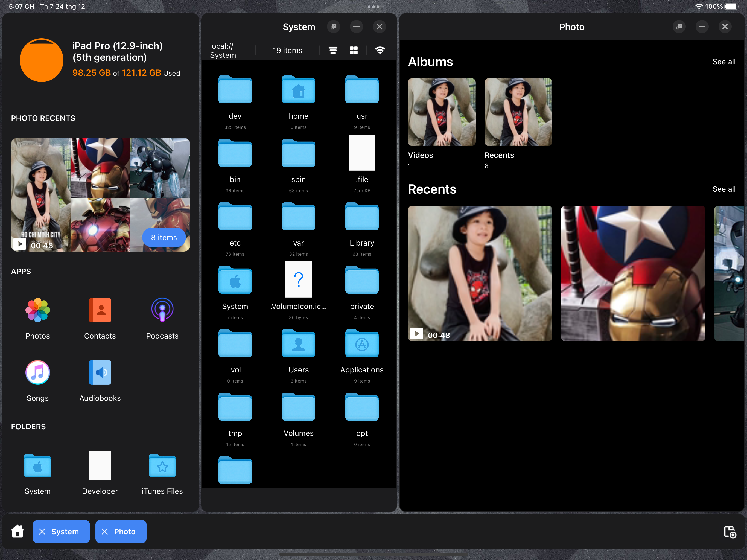The height and width of the screenshot is (560, 747).
Task: Select the .VolumeIcon.icns file
Action: tap(299, 279)
